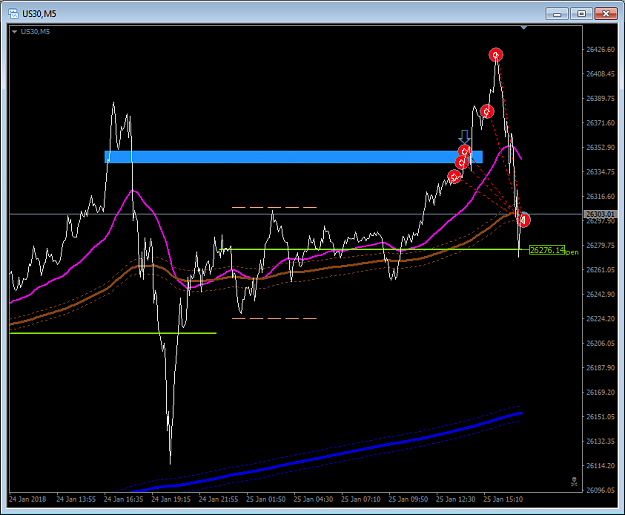Click price scale value 26426.60
This screenshot has height=515, width=625.
pos(600,49)
